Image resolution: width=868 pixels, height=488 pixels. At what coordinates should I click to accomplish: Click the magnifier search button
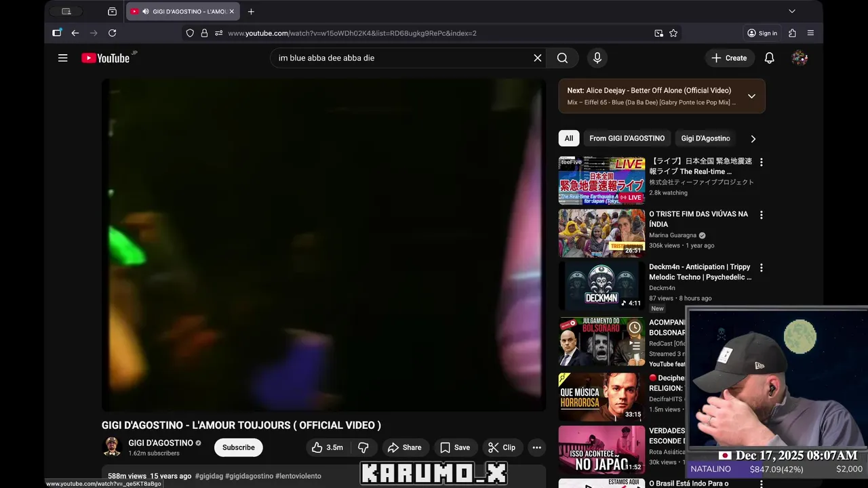[562, 58]
